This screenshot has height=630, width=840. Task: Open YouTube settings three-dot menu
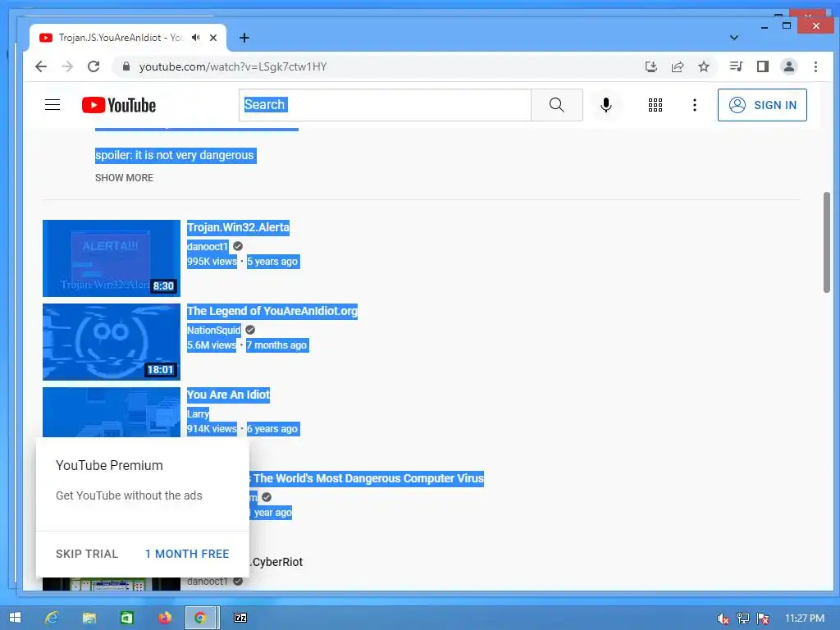(x=695, y=105)
